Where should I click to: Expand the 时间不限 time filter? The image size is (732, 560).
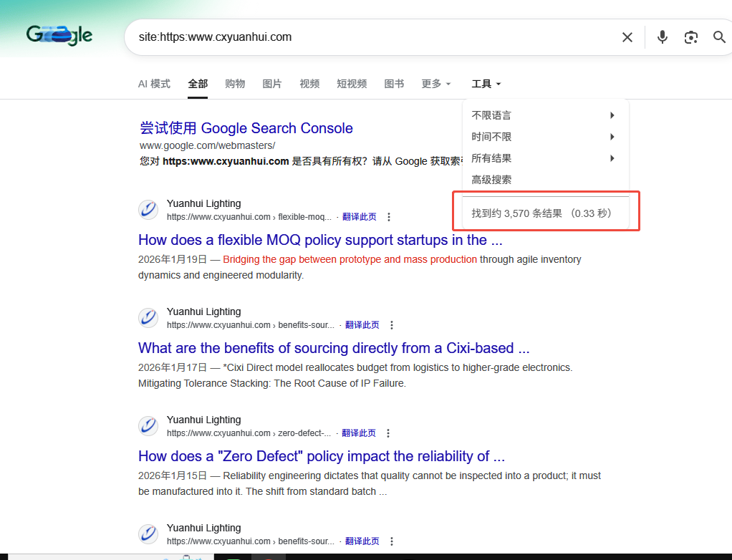543,137
